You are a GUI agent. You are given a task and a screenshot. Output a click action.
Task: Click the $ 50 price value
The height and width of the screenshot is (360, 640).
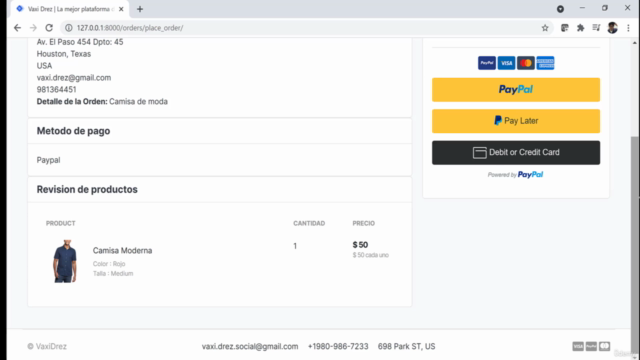tap(360, 245)
